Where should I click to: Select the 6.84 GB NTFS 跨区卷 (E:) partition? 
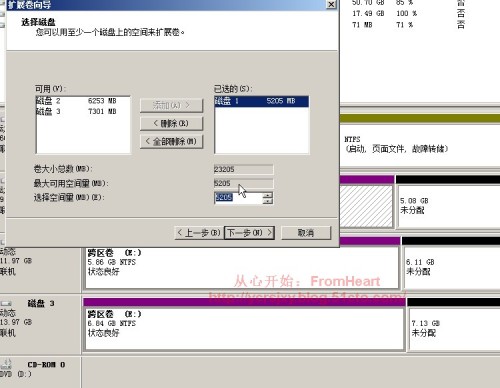click(244, 329)
